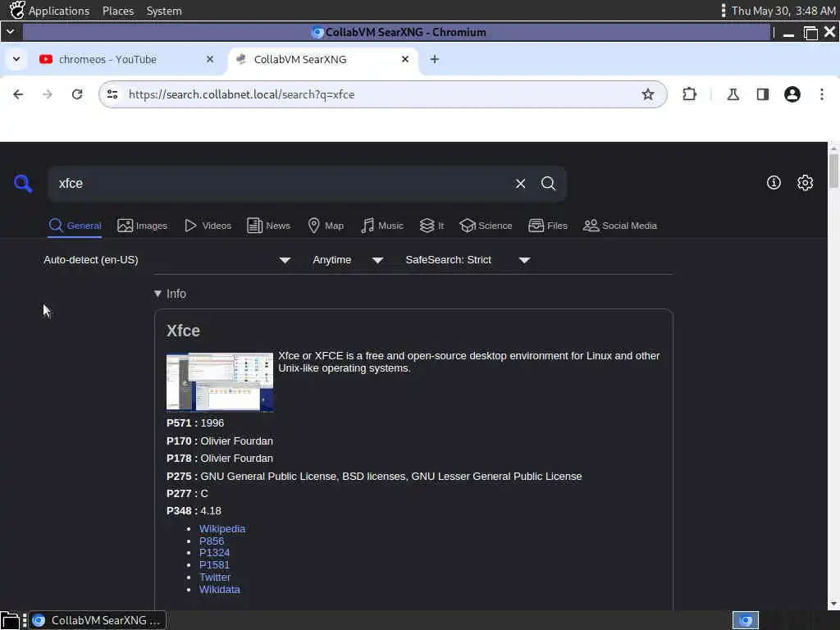Open SearXNG about info icon
Screen dimensions: 840x630
[x=774, y=183]
